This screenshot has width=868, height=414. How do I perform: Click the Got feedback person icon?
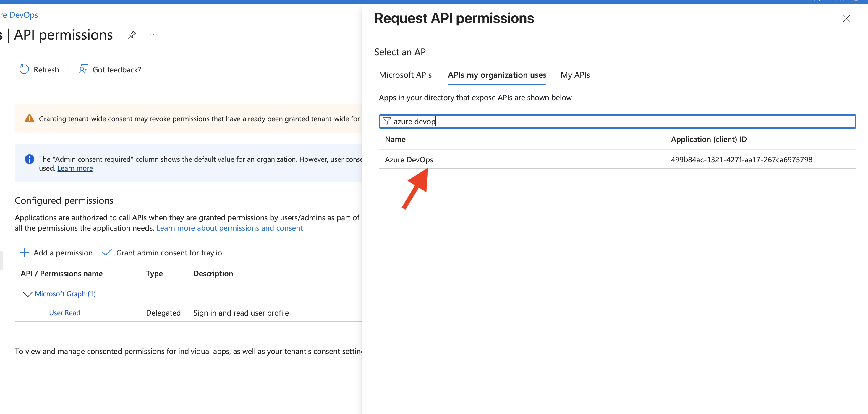pos(83,69)
